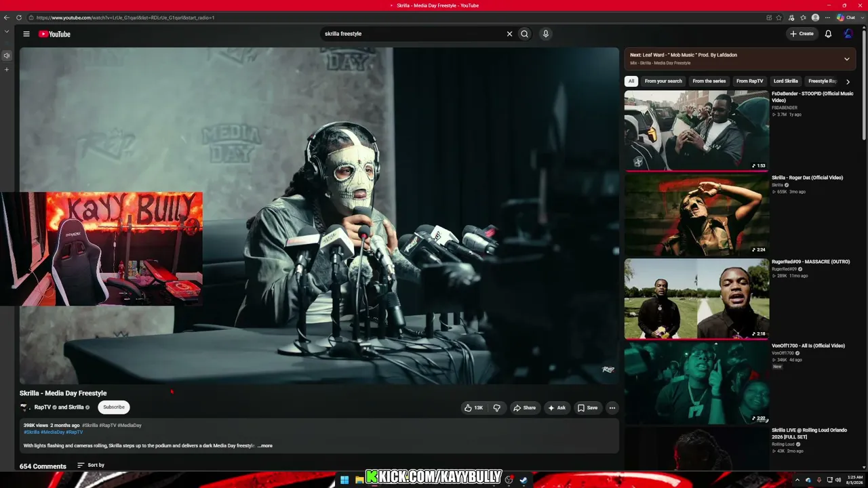Dislike the video with thumbs down
This screenshot has width=868, height=488.
[496, 408]
